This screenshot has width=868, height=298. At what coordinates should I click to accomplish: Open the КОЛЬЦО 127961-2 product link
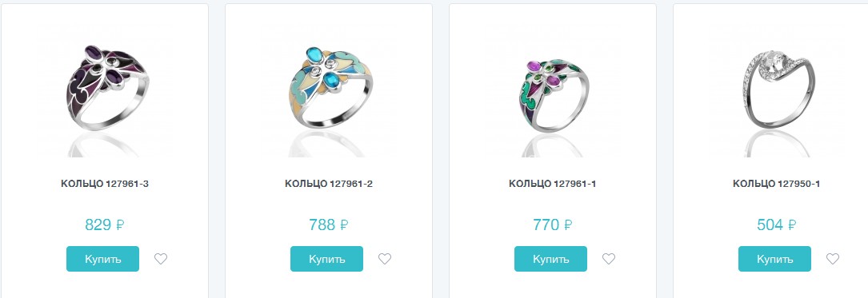point(329,184)
